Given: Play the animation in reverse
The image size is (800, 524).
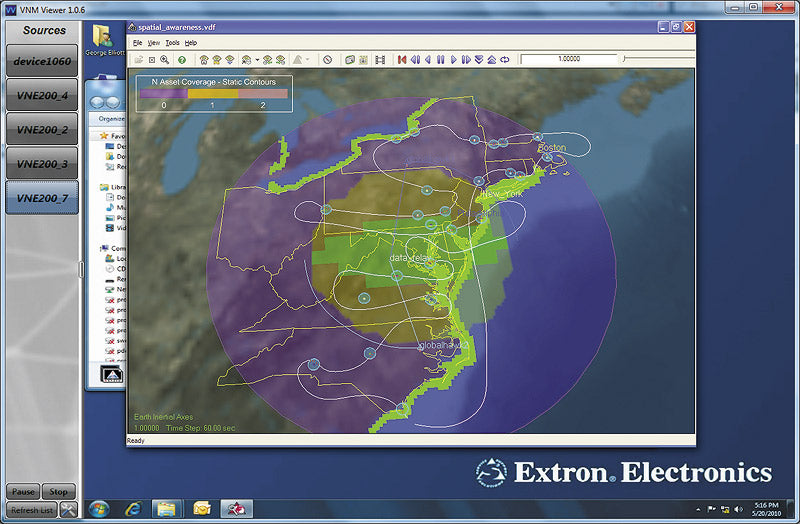Looking at the screenshot, I should (x=428, y=60).
